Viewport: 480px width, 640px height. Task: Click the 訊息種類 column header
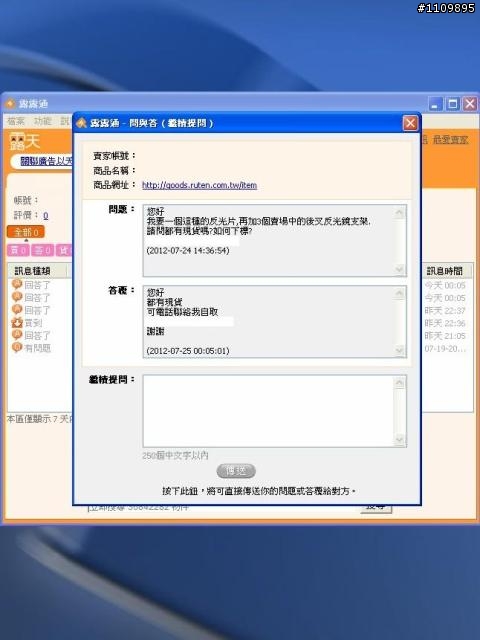(x=38, y=271)
